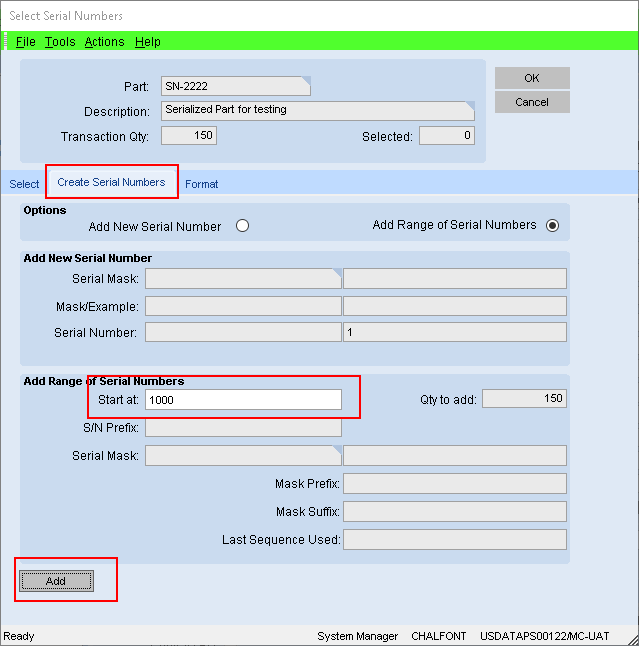Viewport: 639px width, 646px height.
Task: Select the Add New Serial Number radio button
Action: pyautogui.click(x=242, y=226)
